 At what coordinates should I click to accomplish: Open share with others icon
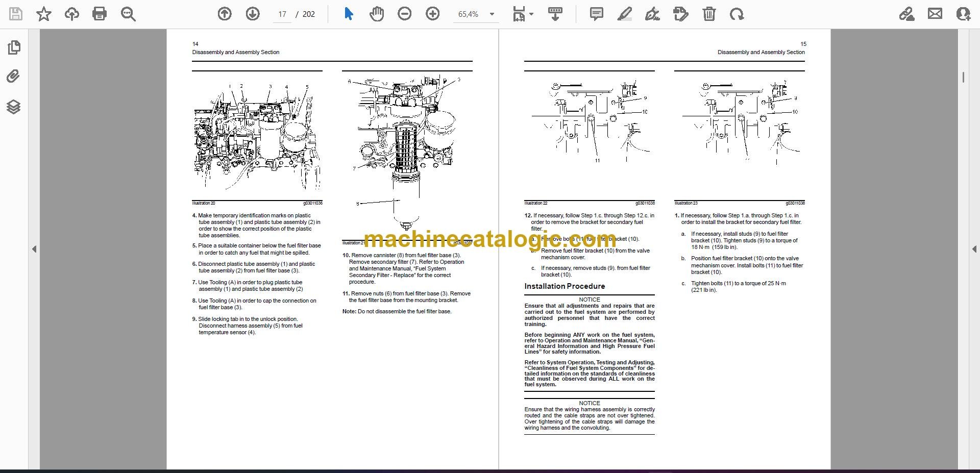point(963,14)
